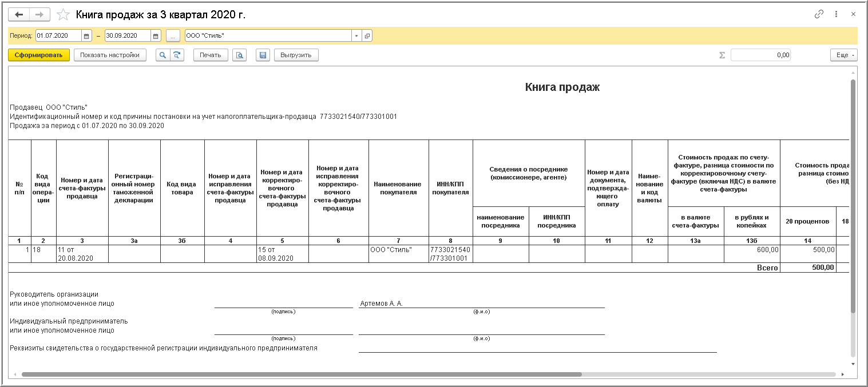Image resolution: width=868 pixels, height=387 pixels.
Task: Click column number 13б cell
Action: (x=752, y=241)
